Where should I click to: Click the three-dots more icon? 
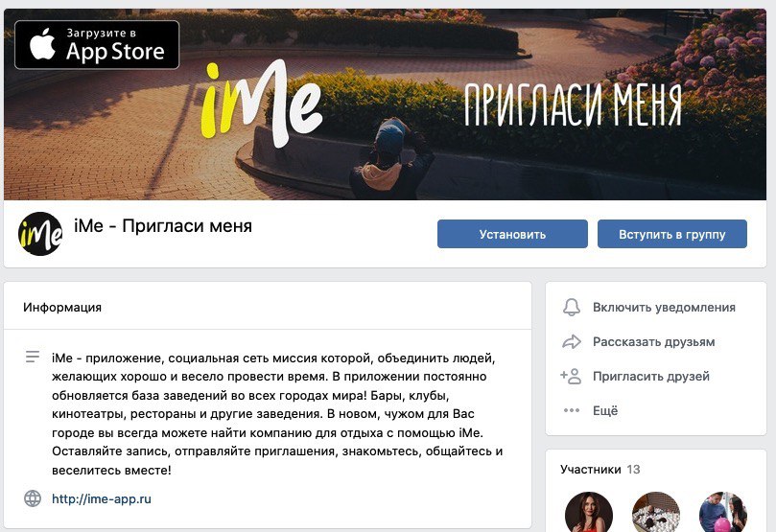572,410
